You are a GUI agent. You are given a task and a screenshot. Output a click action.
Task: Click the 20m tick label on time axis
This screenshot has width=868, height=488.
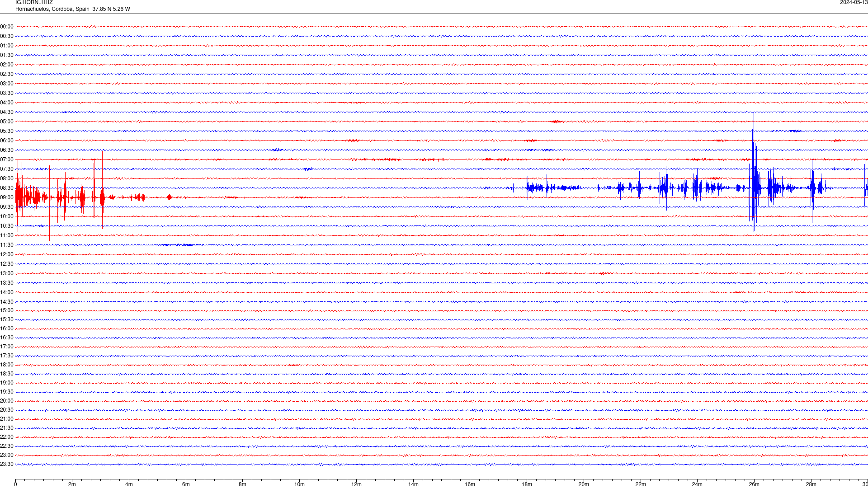(x=584, y=484)
